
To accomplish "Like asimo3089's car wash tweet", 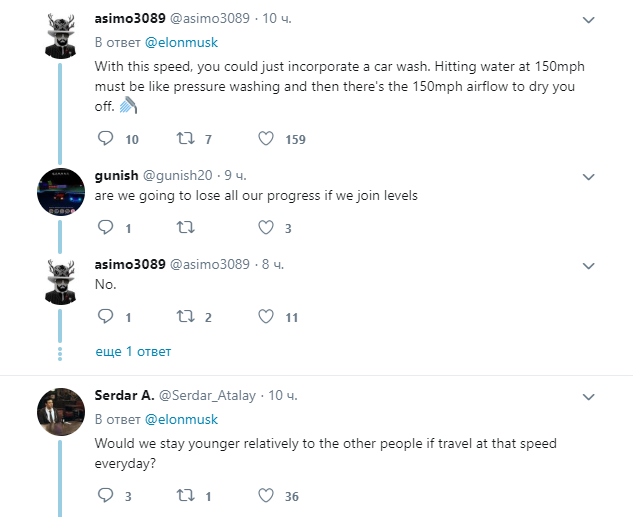I will tap(266, 139).
